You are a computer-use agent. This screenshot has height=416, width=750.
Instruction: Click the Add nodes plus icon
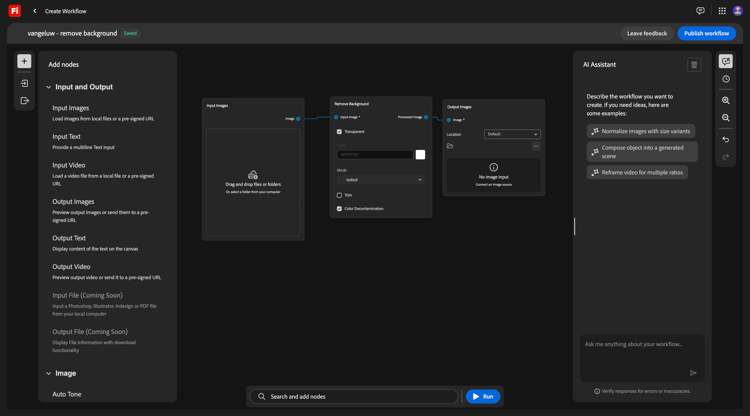pos(24,61)
